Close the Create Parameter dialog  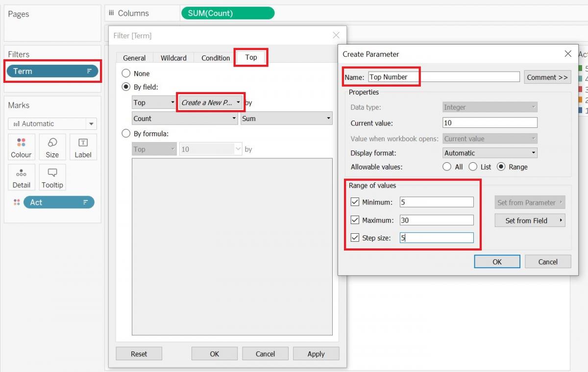point(568,54)
